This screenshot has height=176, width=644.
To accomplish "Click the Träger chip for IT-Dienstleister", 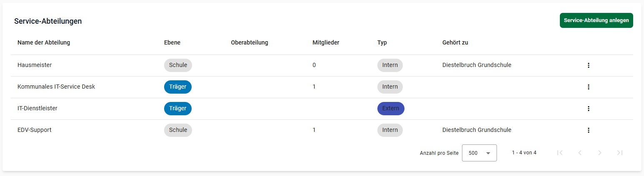I will pos(178,109).
